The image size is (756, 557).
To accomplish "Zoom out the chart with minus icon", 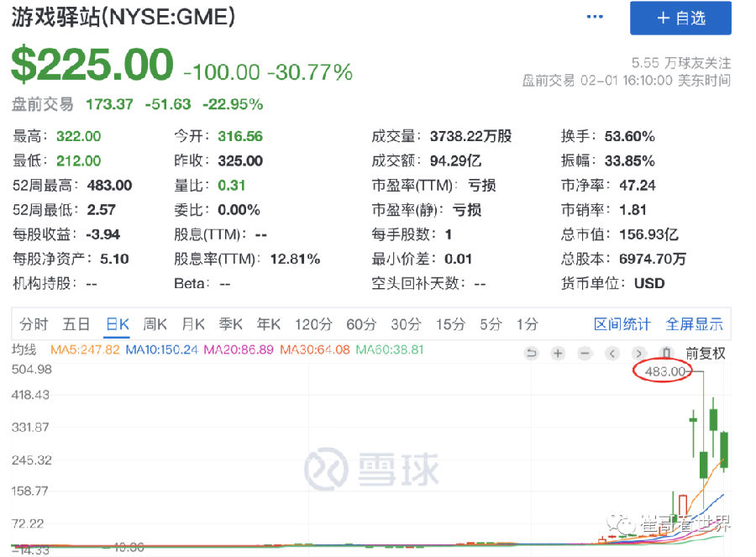I will click(x=585, y=354).
